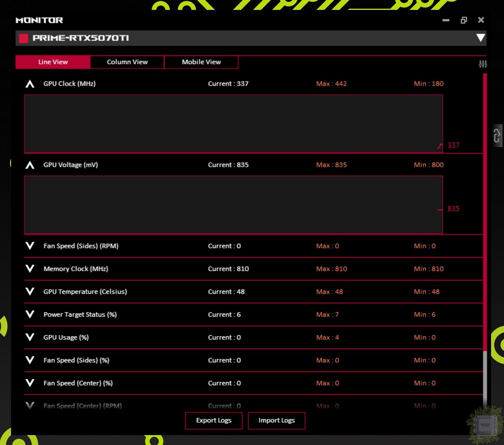Screen dimensions: 504x445
Task: Open the monitor settings sliders icon
Action: tap(483, 64)
